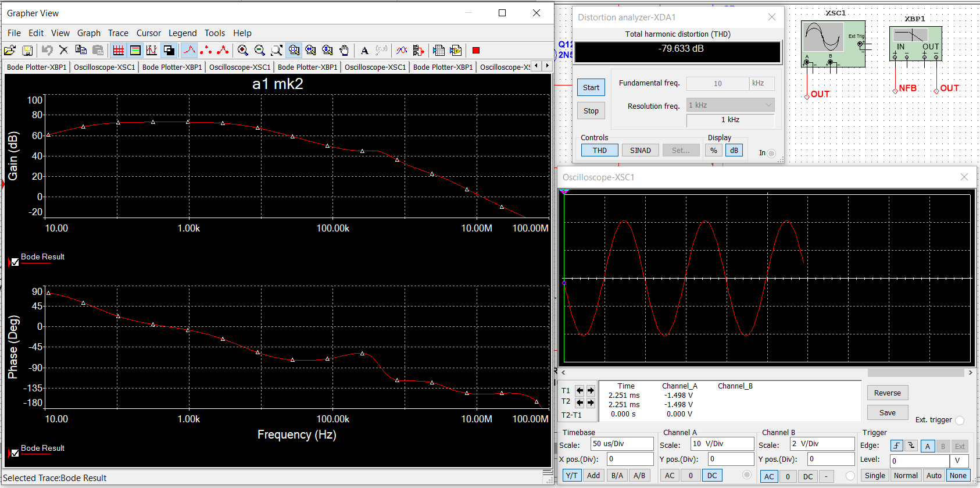Screen dimensions: 980x488
Task: Switch distortion display to dB
Action: click(734, 150)
